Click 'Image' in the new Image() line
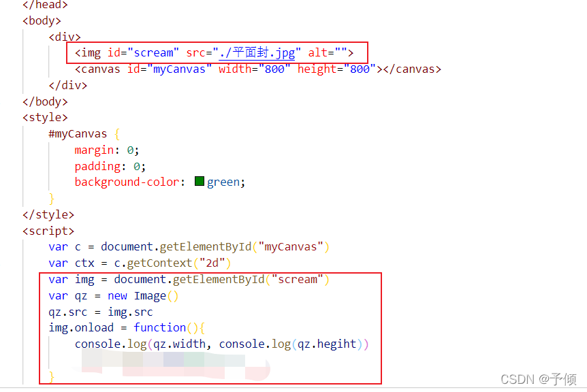 coord(150,296)
